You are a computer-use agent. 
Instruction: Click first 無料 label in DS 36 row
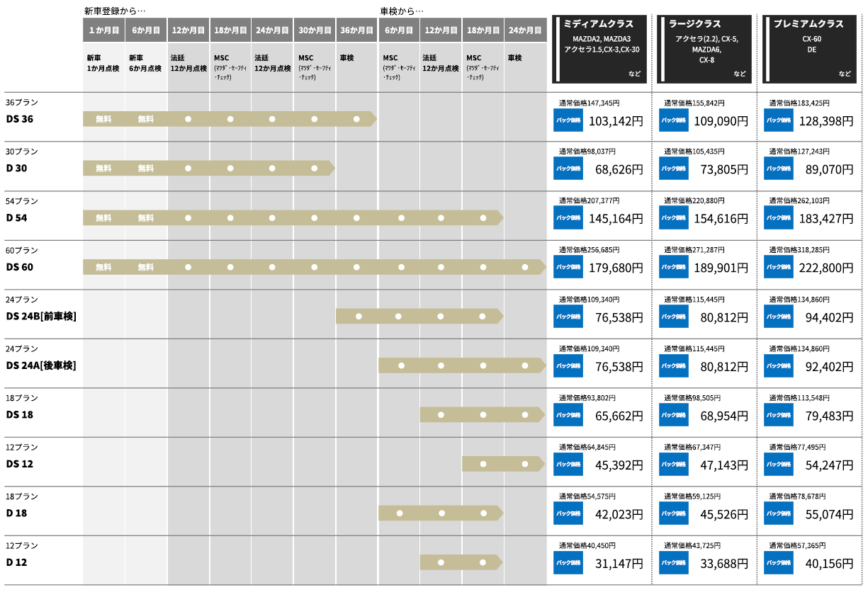click(x=104, y=119)
